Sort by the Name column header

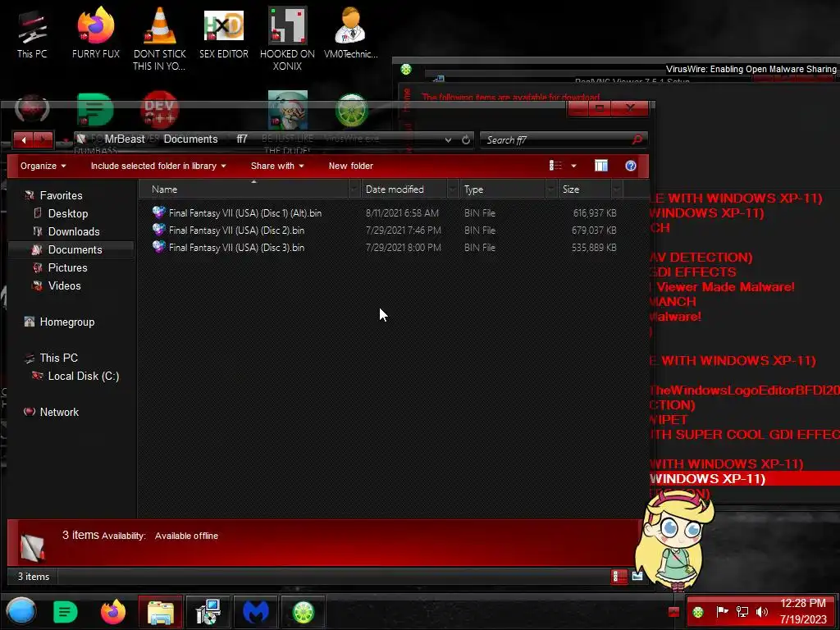(244, 189)
